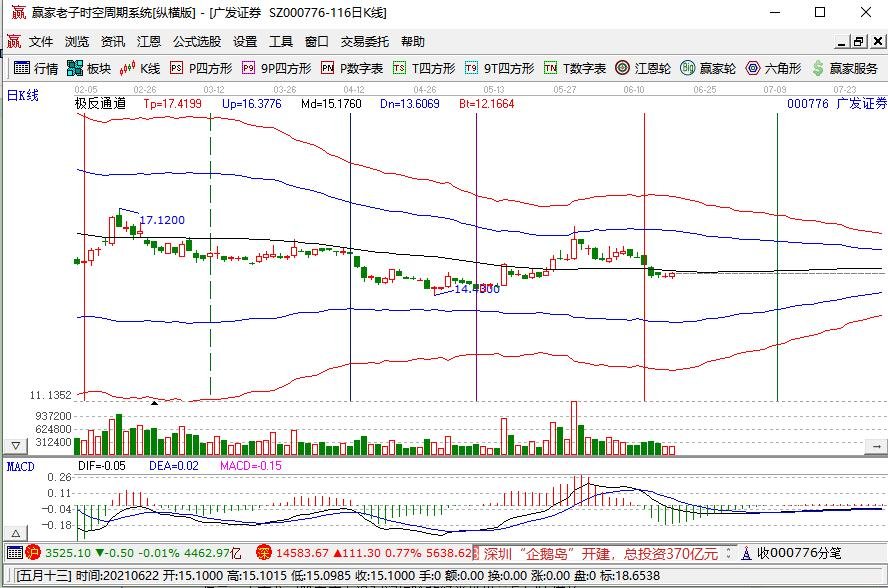
Task: Launch the 赢家轮 wheel tool
Action: (x=708, y=69)
